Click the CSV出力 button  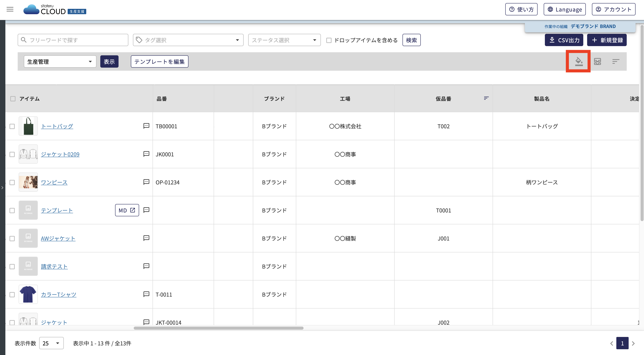point(564,40)
